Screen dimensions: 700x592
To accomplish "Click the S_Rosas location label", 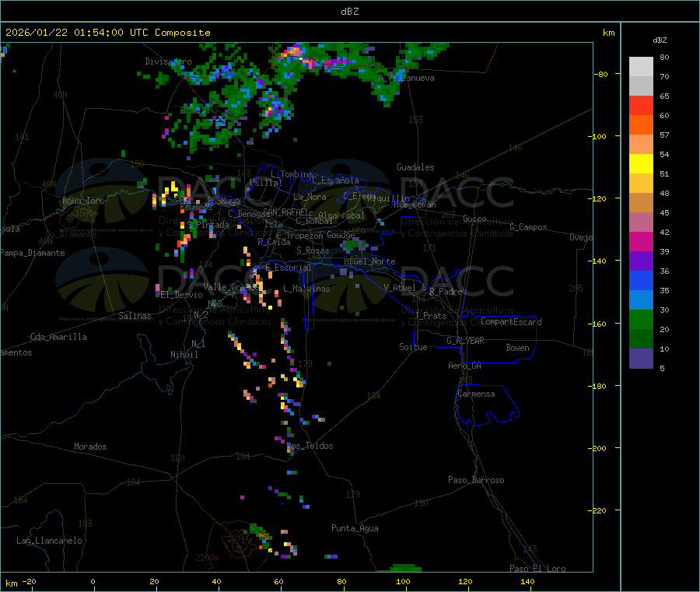I will pos(313,250).
